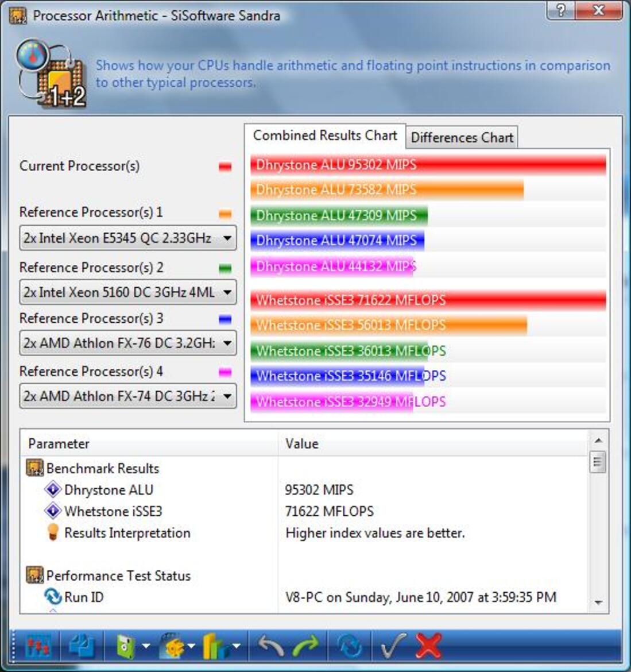This screenshot has width=631, height=672.
Task: Open the gear icon dropdown arrow
Action: 191,646
